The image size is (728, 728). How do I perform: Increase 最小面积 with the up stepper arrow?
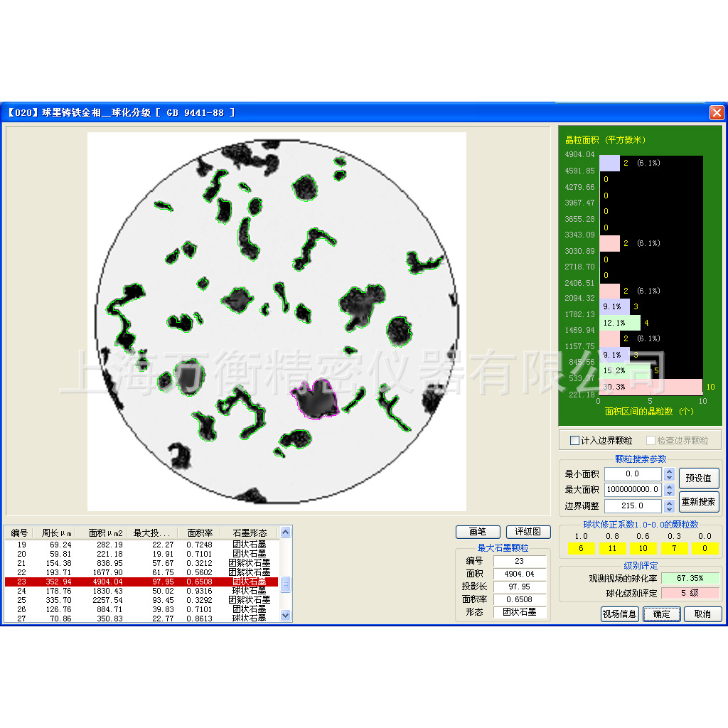click(669, 471)
